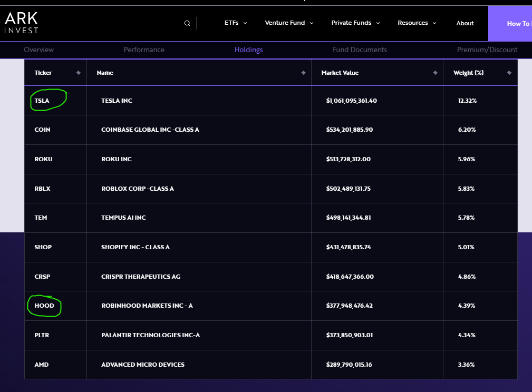Click the 5.96% weight value
532x392 pixels.
point(467,159)
